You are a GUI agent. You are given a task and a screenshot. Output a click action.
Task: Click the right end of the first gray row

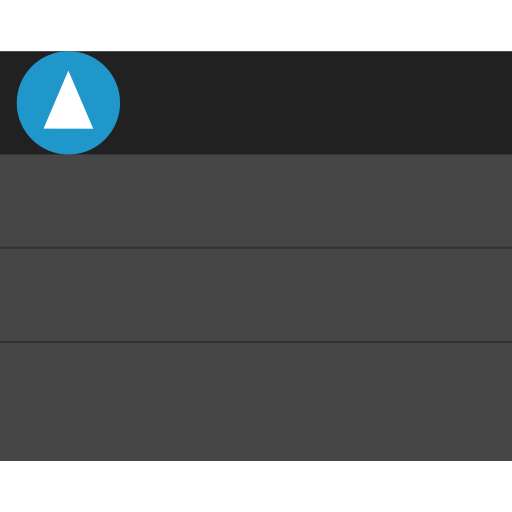click(x=493, y=201)
